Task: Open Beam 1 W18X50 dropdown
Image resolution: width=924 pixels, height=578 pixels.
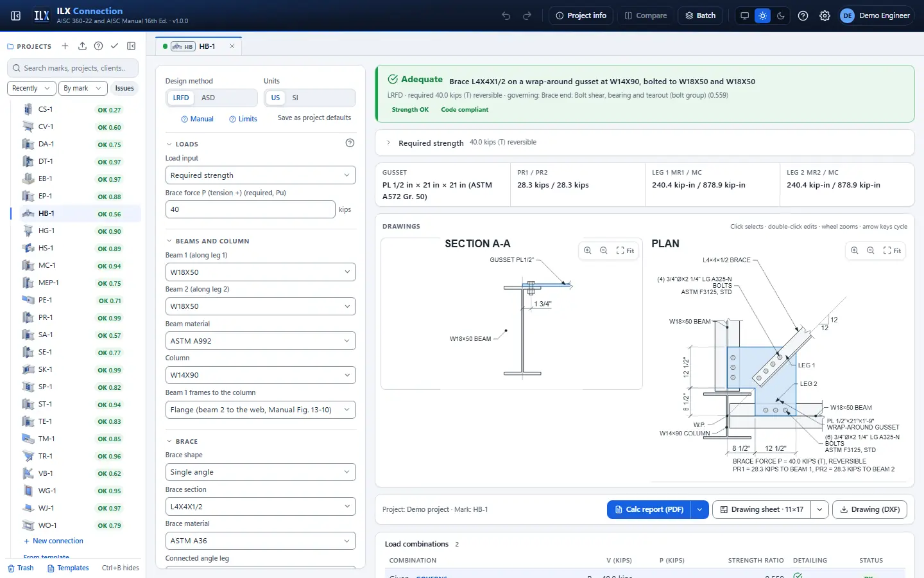Action: (261, 272)
